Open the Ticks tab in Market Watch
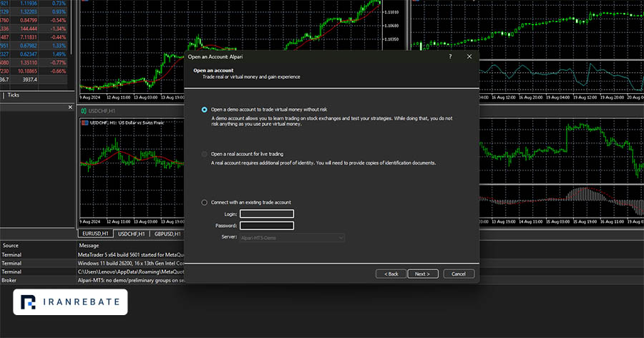Screen dimensions: 644x338 13,95
